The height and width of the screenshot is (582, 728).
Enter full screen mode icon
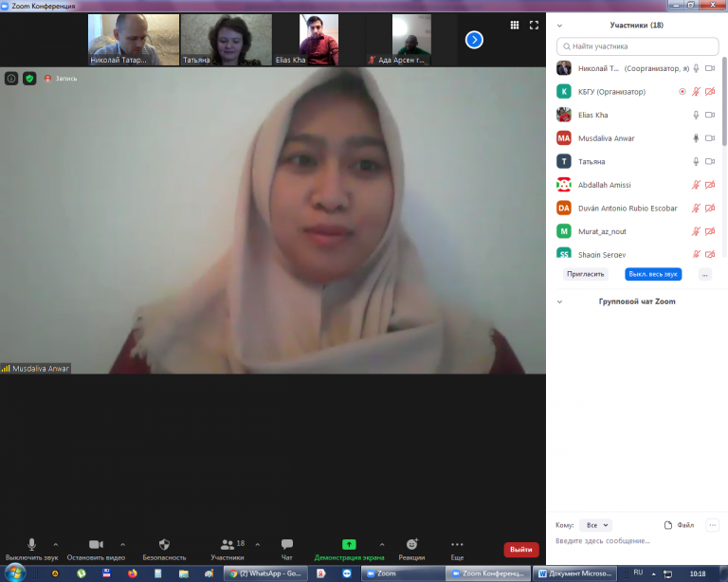(534, 26)
